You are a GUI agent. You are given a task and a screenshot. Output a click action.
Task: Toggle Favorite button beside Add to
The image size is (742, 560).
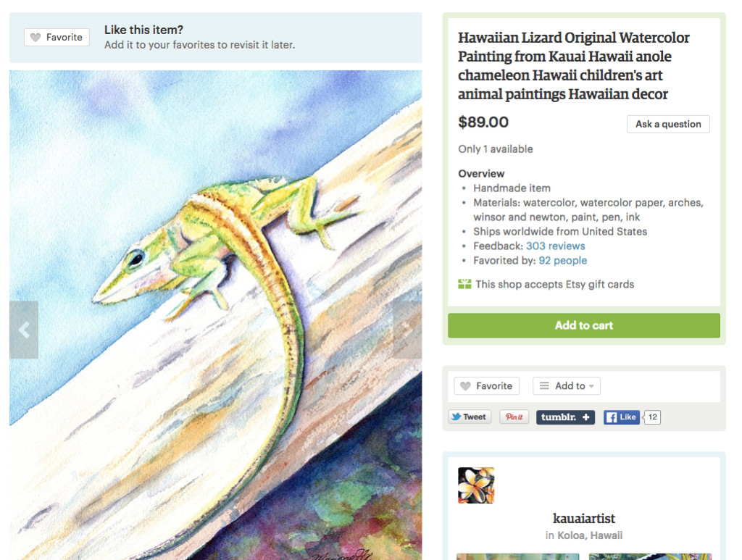click(x=486, y=386)
